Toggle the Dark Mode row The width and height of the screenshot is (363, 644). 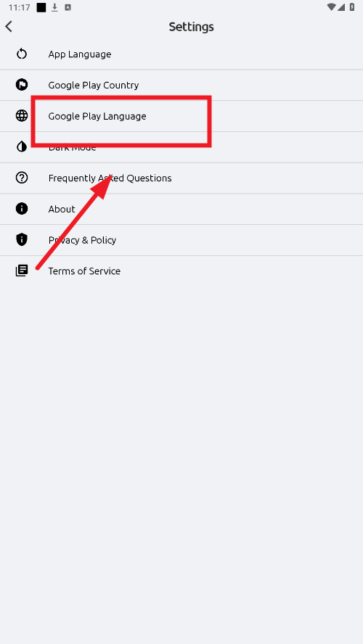(x=181, y=147)
